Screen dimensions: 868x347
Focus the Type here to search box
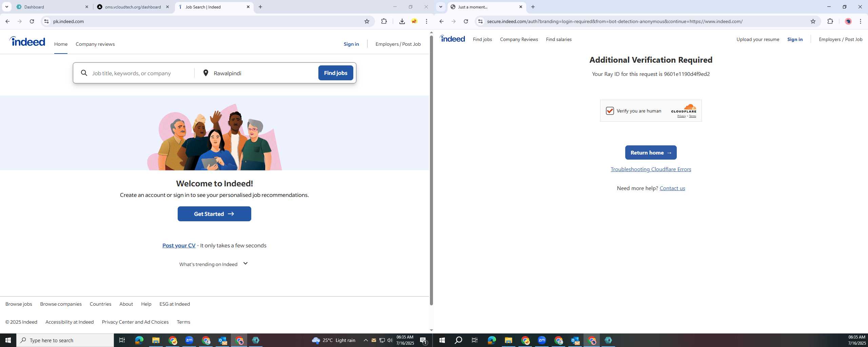(x=65, y=340)
